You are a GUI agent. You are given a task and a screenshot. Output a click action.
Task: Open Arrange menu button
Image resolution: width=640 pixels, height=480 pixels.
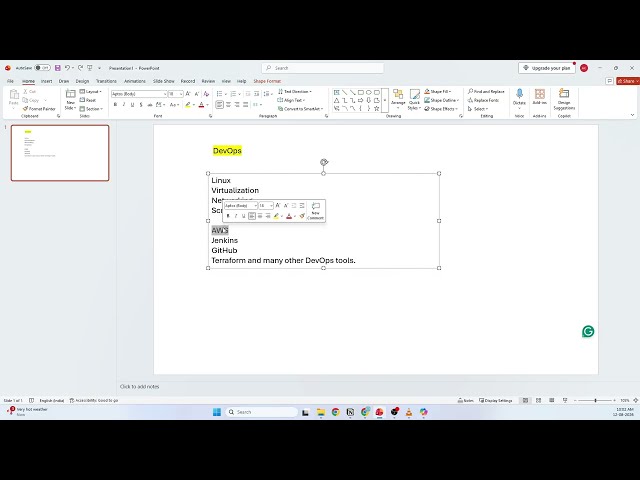click(398, 100)
